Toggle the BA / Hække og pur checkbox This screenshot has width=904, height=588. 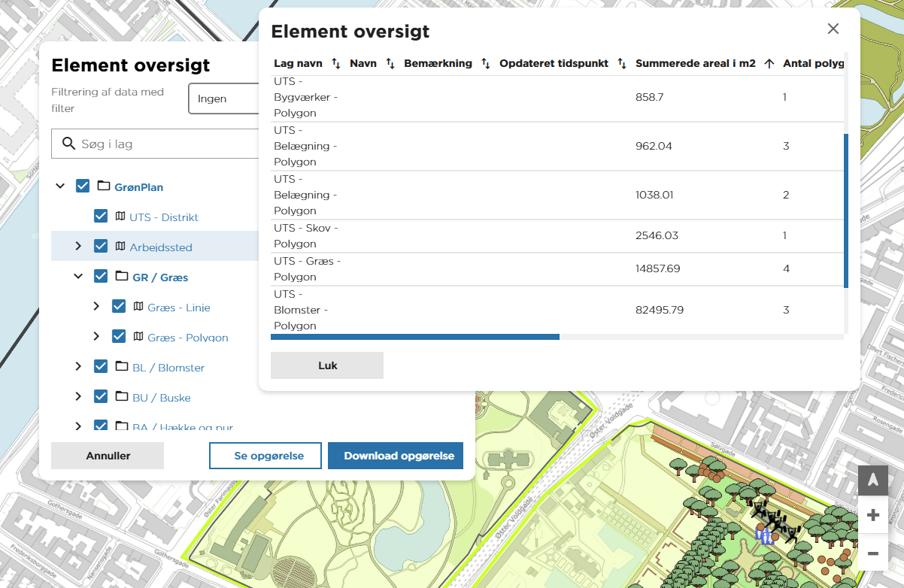tap(101, 426)
